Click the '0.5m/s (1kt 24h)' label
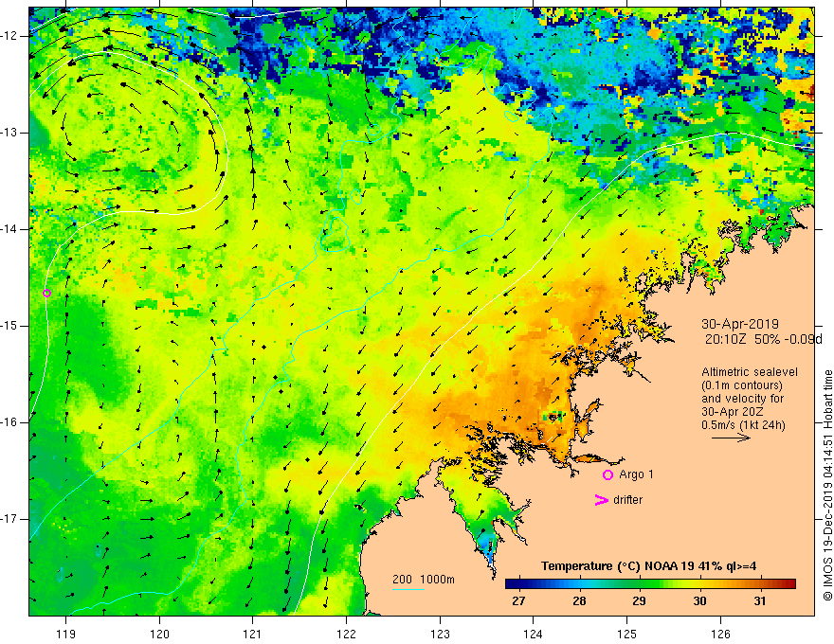 tap(743, 425)
